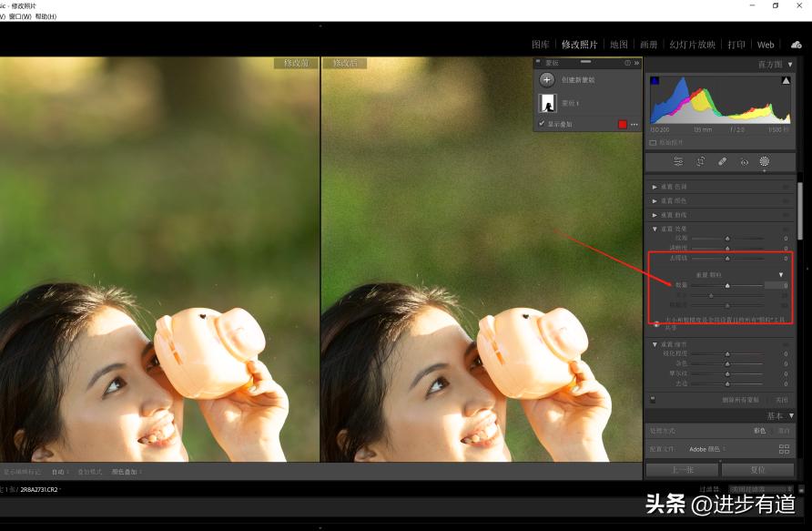Open the Edit sliders tool icon
This screenshot has height=531, width=812.
point(678,161)
